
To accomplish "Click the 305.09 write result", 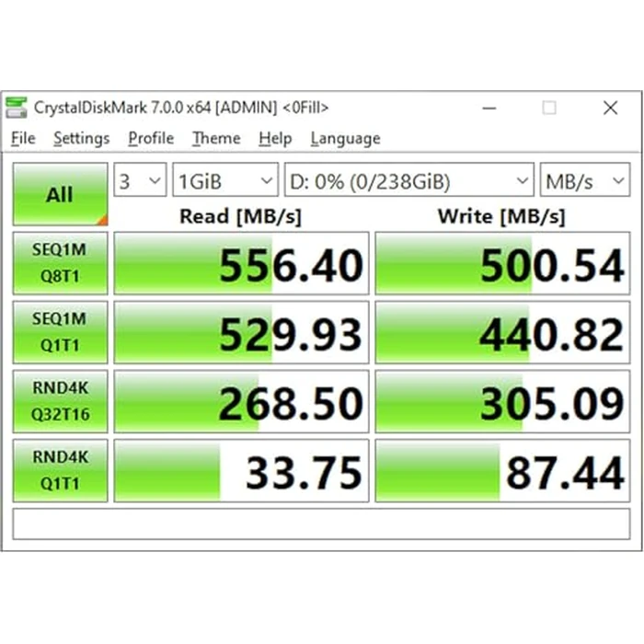I will (x=502, y=401).
